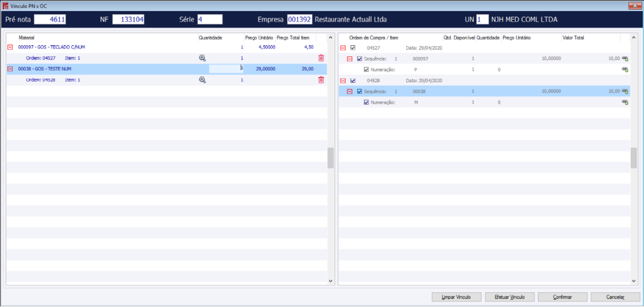
Task: Delete the link for Ordem 04527
Action: pos(321,58)
